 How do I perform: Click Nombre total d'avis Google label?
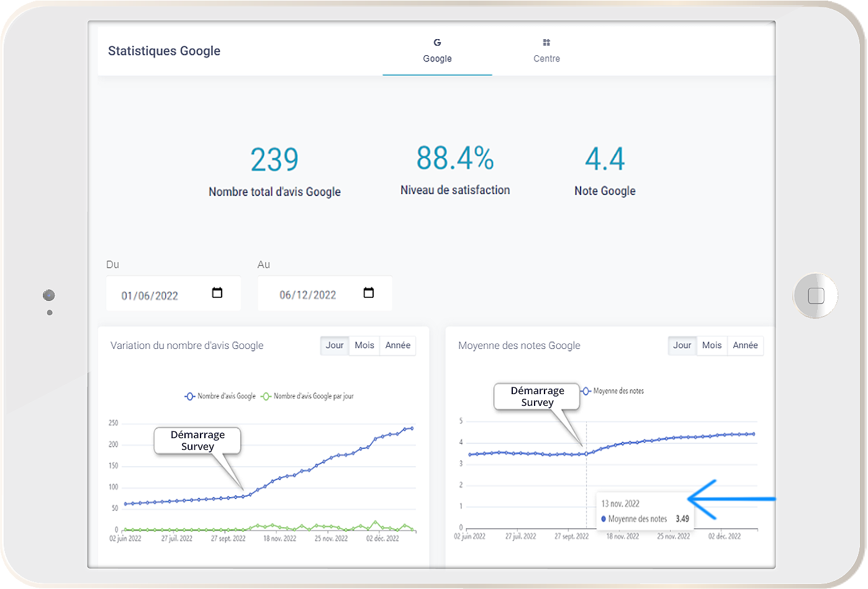click(x=274, y=192)
